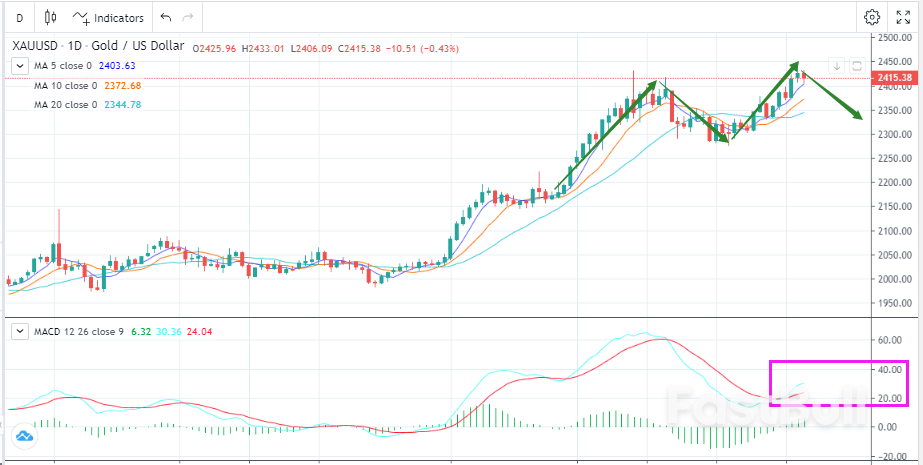Viewport: 923px width, 465px height.
Task: Select the MA 5 close indicator label
Action: 64,66
